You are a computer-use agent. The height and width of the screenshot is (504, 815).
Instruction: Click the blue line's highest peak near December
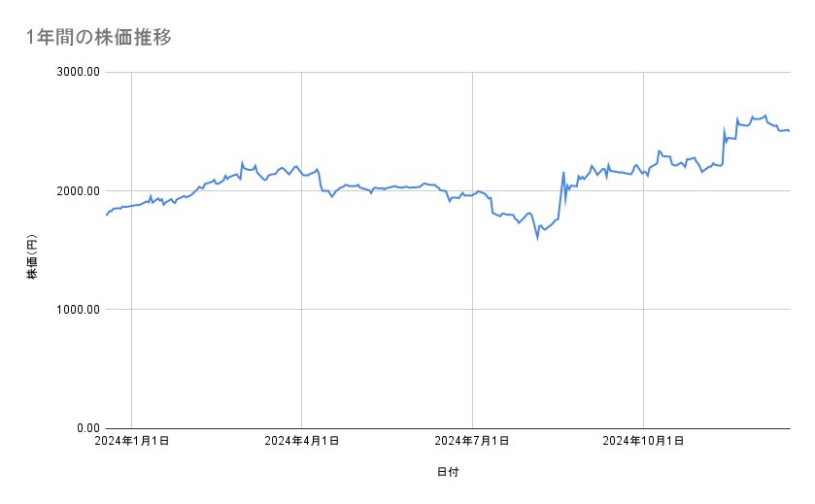(x=765, y=115)
